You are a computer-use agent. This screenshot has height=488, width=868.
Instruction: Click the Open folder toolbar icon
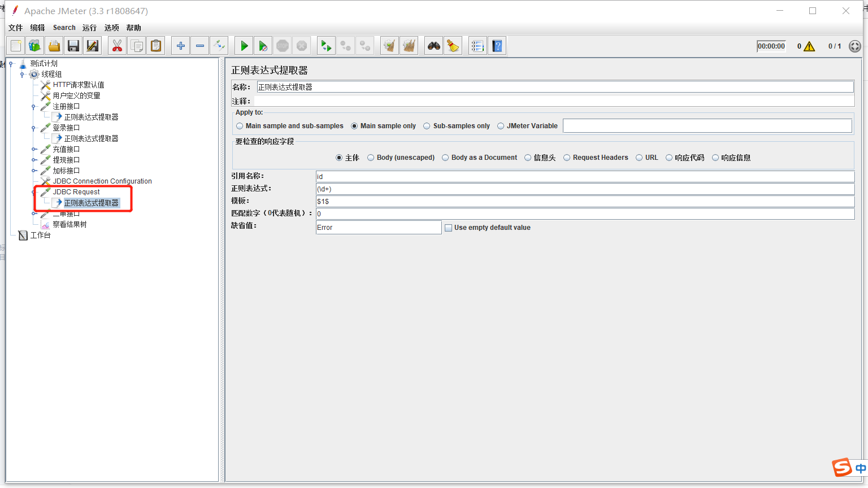click(x=54, y=46)
